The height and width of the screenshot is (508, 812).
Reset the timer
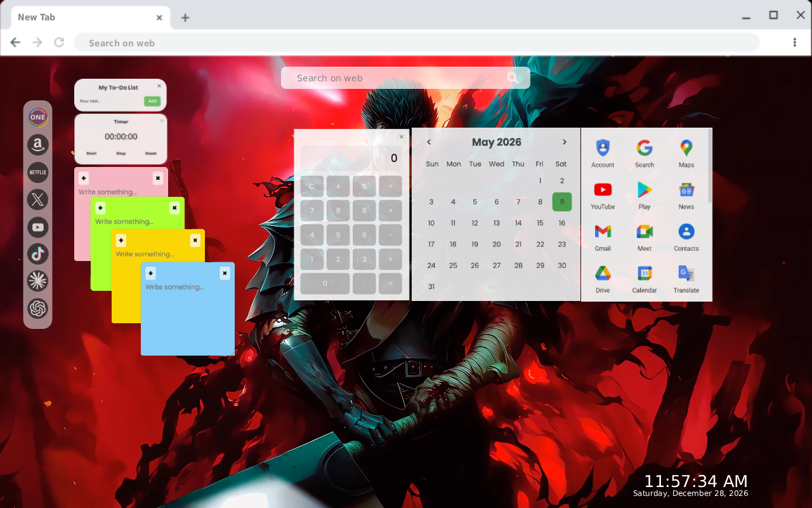tap(151, 153)
